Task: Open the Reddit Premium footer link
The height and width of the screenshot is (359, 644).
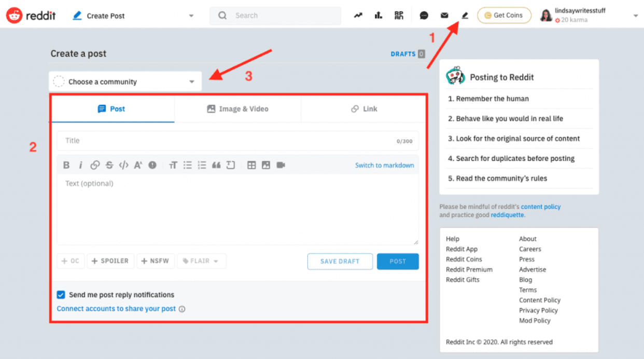Action: point(469,269)
